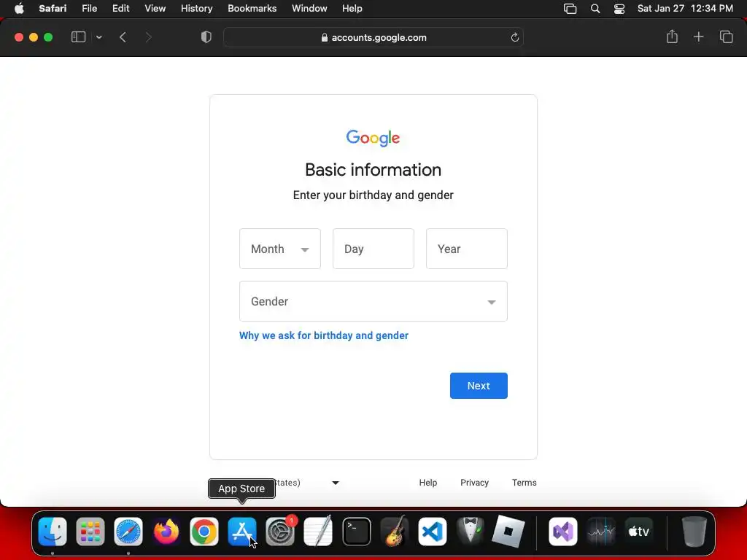Open the Help menu in menu bar
Viewport: 747px width, 560px height.
pyautogui.click(x=352, y=9)
